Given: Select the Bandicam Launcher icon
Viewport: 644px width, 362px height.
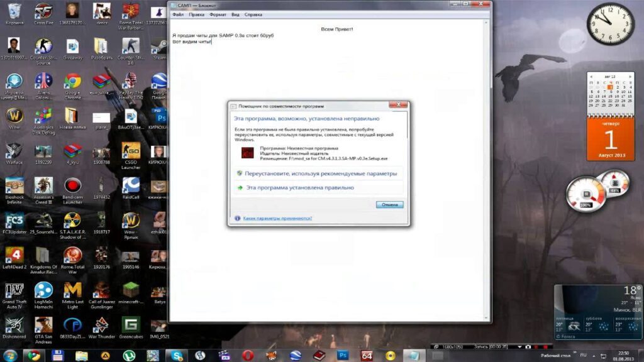Looking at the screenshot, I should tap(73, 191).
